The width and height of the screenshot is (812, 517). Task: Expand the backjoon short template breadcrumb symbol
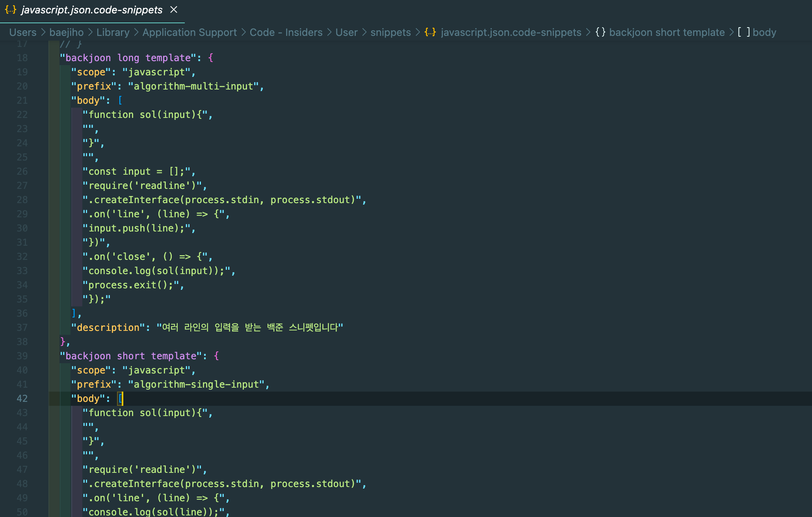pos(667,32)
